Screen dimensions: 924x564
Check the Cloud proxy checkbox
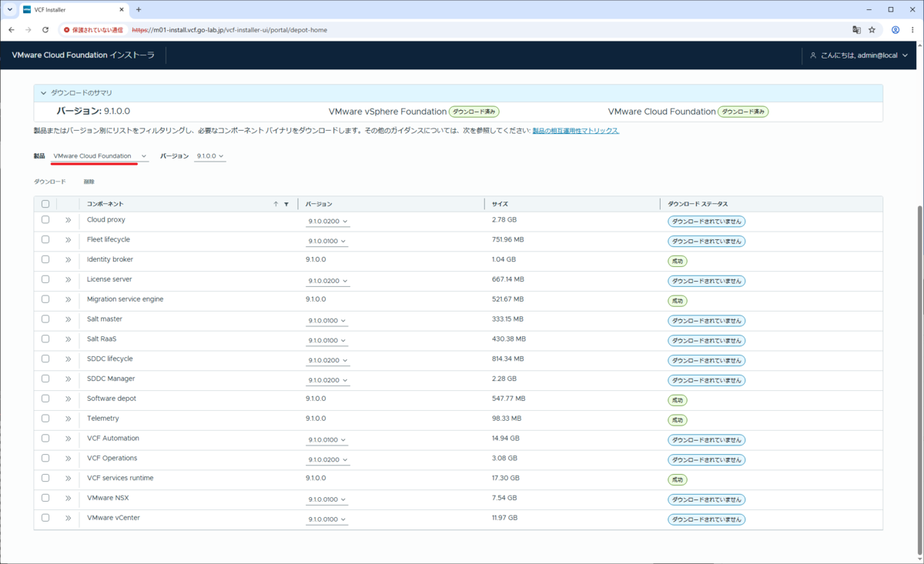click(x=45, y=220)
